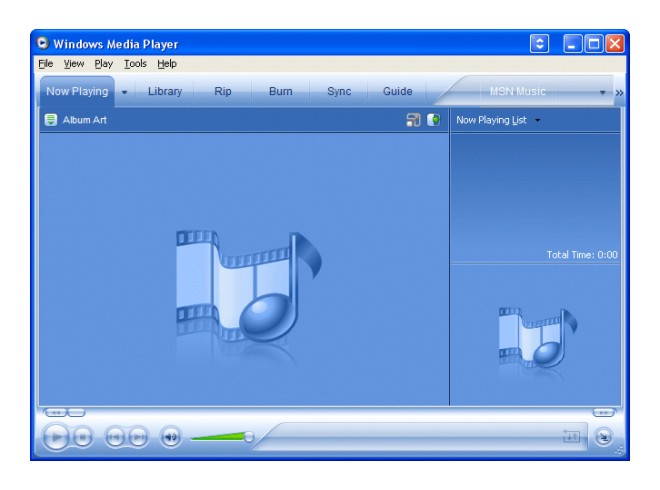Switch to the Now Playing tab

[x=77, y=91]
